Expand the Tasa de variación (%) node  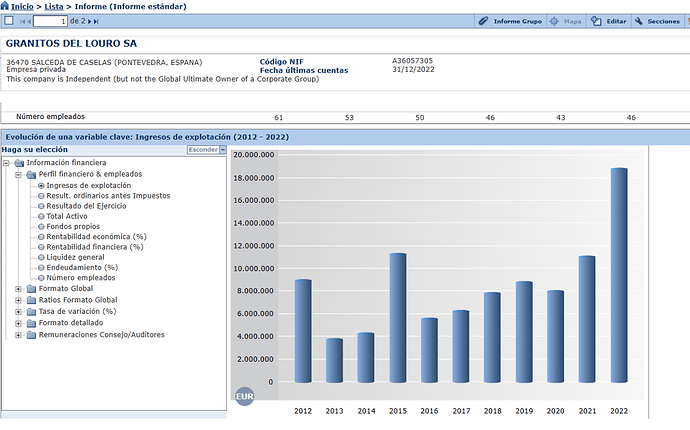(18, 312)
